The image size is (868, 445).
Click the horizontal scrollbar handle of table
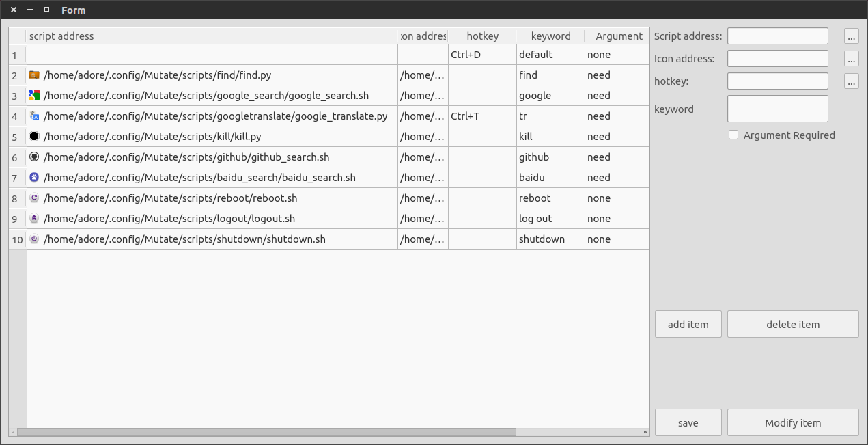266,432
